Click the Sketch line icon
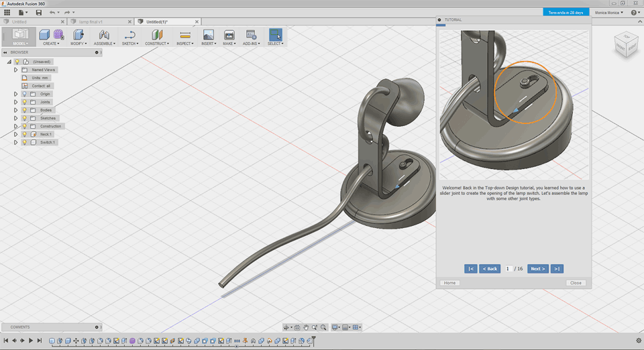The width and height of the screenshot is (644, 350). tap(129, 35)
